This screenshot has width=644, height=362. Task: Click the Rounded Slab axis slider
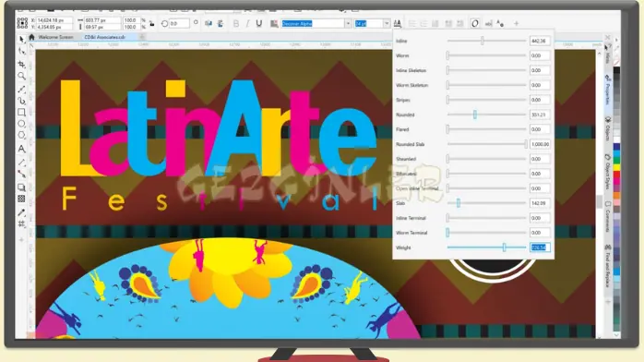pos(487,144)
